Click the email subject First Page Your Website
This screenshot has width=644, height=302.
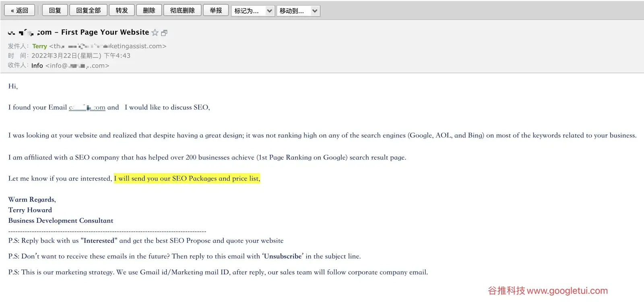pyautogui.click(x=105, y=32)
